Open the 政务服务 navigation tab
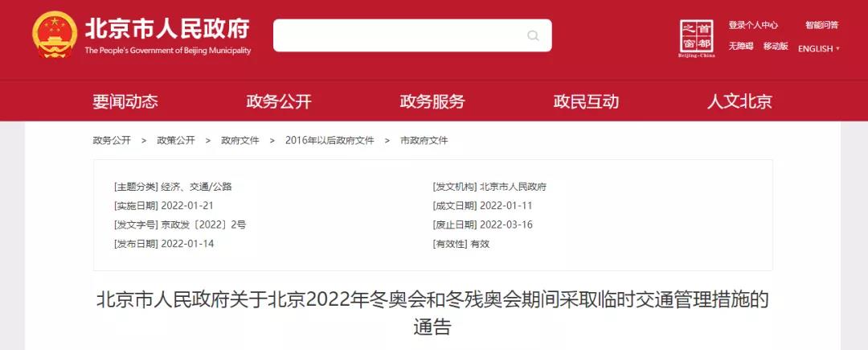The image size is (868, 350). pyautogui.click(x=432, y=101)
